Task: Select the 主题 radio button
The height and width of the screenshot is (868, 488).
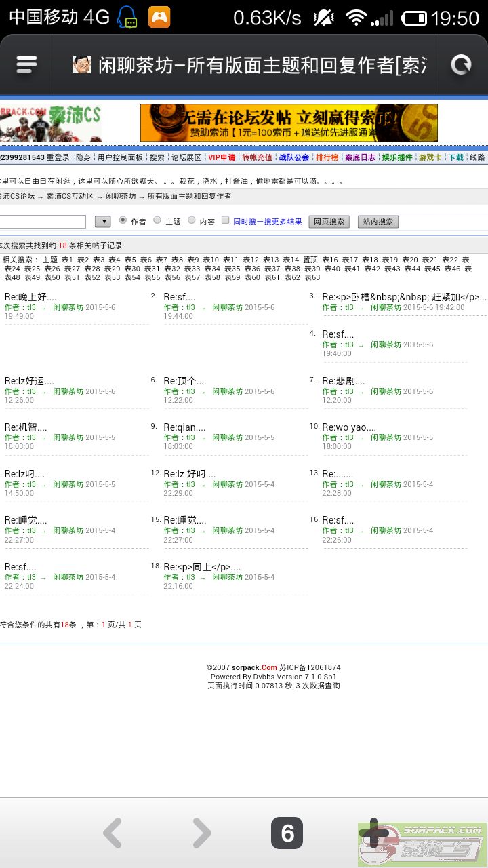Action: point(157,220)
